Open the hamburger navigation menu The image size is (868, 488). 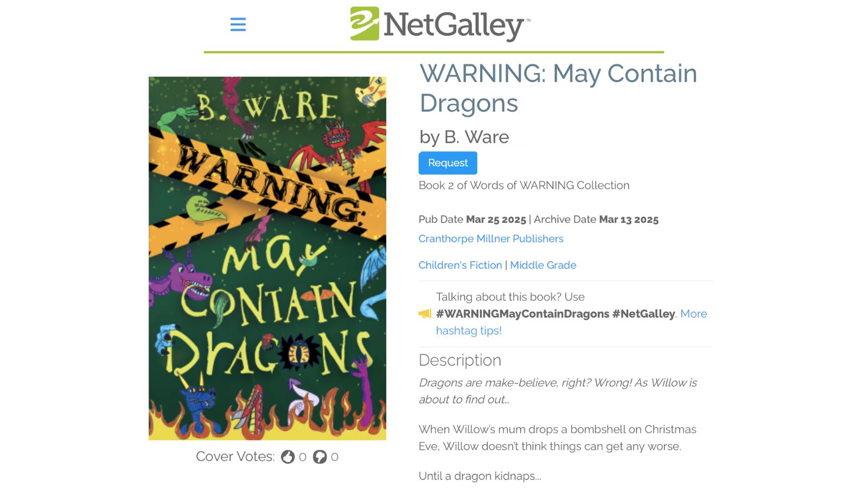(238, 24)
